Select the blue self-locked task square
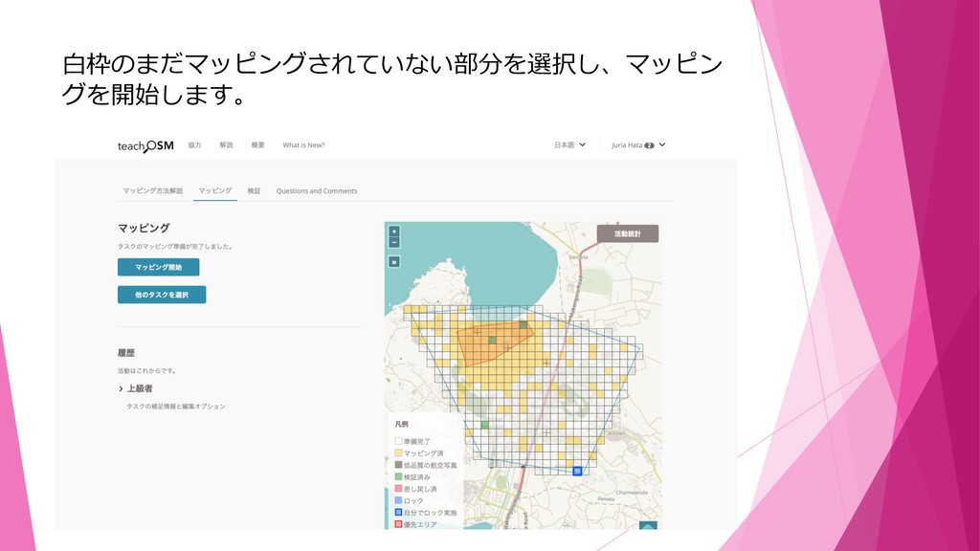This screenshot has height=551, width=980. pyautogui.click(x=577, y=471)
